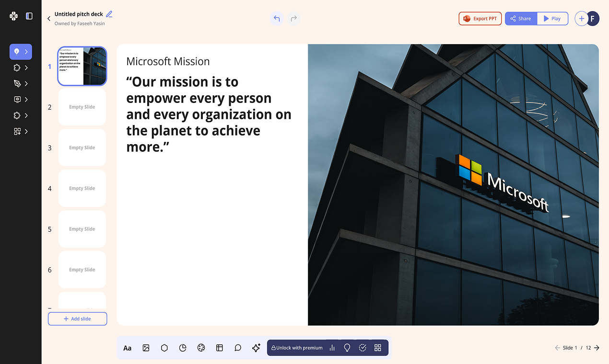Export the deck to PPT
The height and width of the screenshot is (364, 609).
pyautogui.click(x=480, y=19)
